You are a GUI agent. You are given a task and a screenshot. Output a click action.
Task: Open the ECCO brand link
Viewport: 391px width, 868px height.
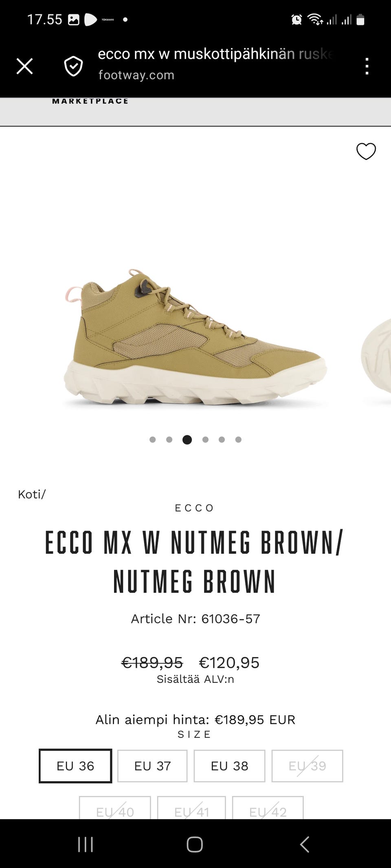[194, 508]
